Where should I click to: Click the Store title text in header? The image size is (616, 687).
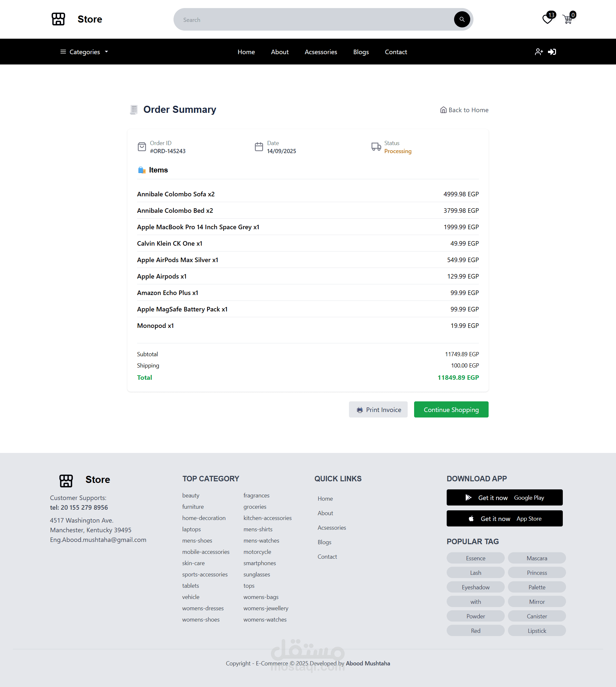coord(90,19)
